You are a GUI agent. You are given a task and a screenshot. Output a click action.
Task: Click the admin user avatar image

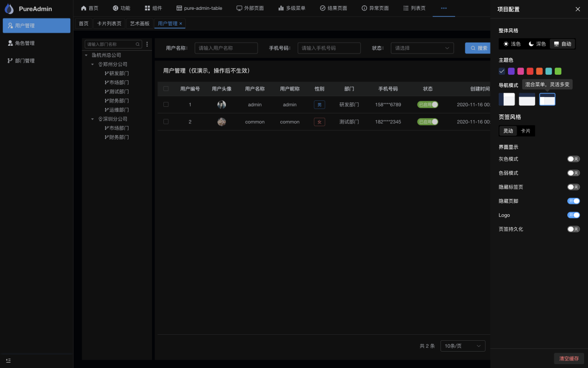pyautogui.click(x=222, y=105)
